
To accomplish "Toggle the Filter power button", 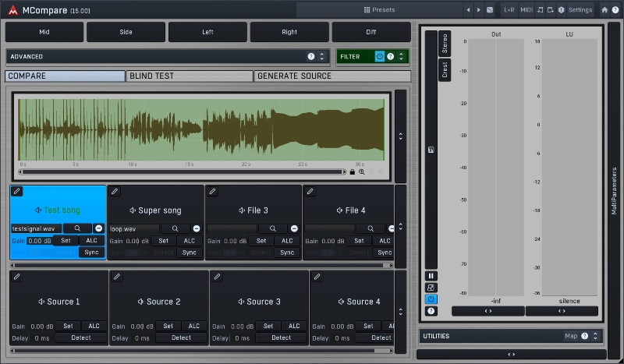I will pos(380,57).
